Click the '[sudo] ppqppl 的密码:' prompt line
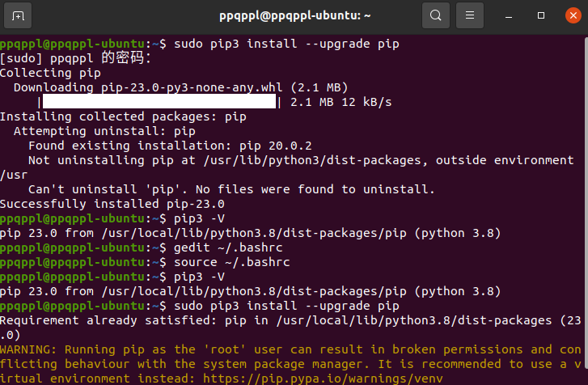588x385 pixels. tap(75, 58)
